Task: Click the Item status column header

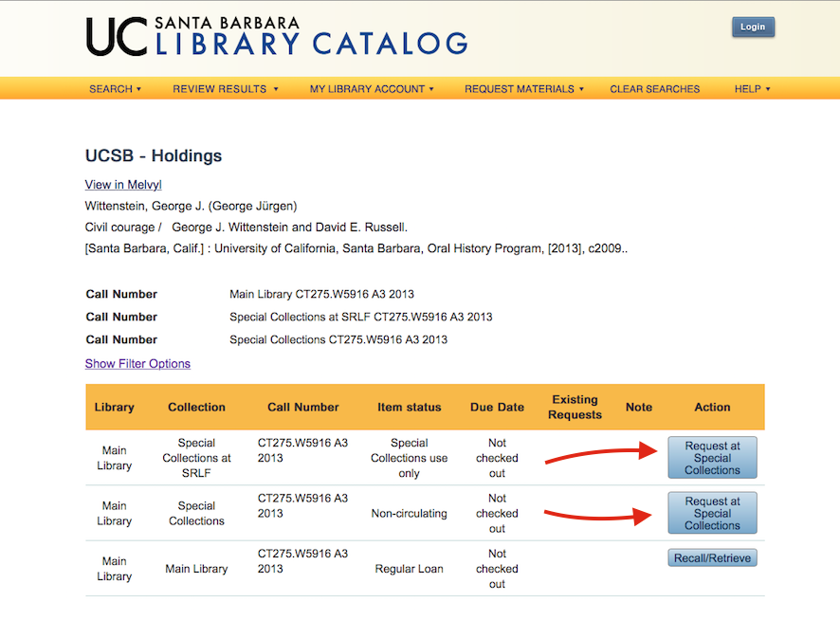Action: [x=409, y=407]
